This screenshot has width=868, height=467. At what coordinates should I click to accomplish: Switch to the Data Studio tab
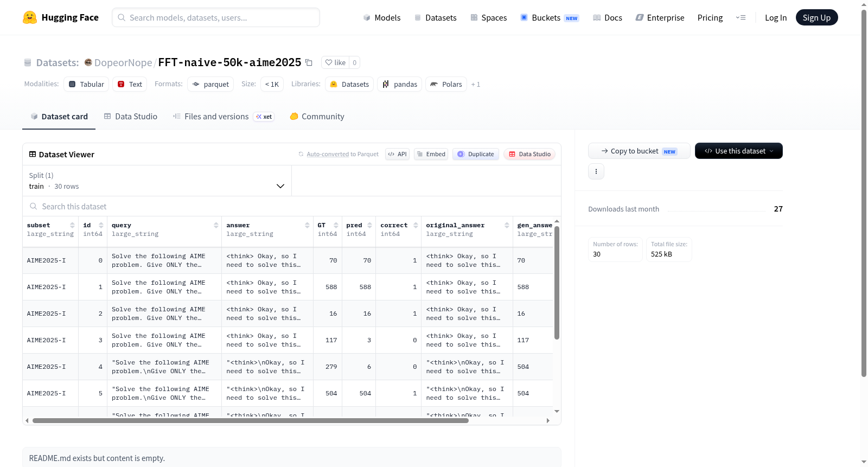click(131, 116)
